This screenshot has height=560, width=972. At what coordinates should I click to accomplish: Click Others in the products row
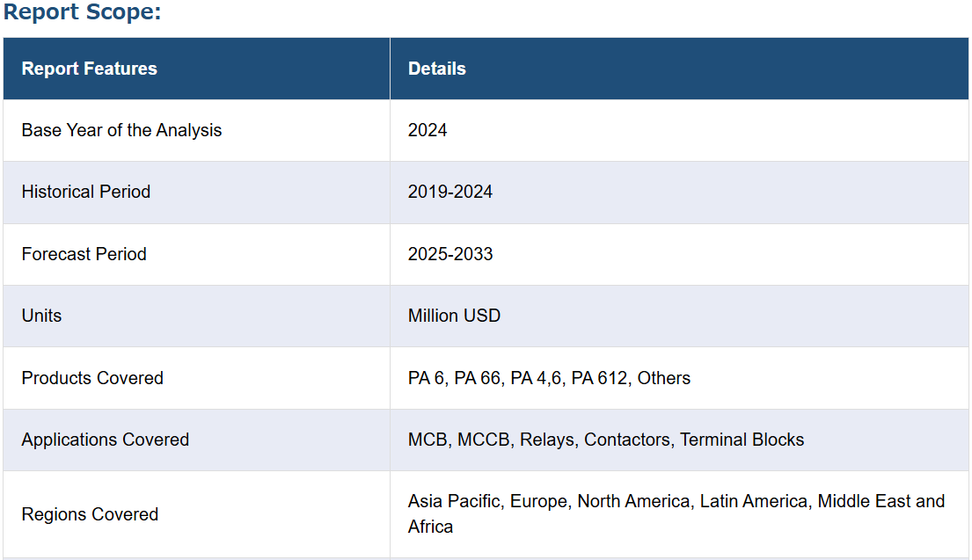tap(663, 378)
